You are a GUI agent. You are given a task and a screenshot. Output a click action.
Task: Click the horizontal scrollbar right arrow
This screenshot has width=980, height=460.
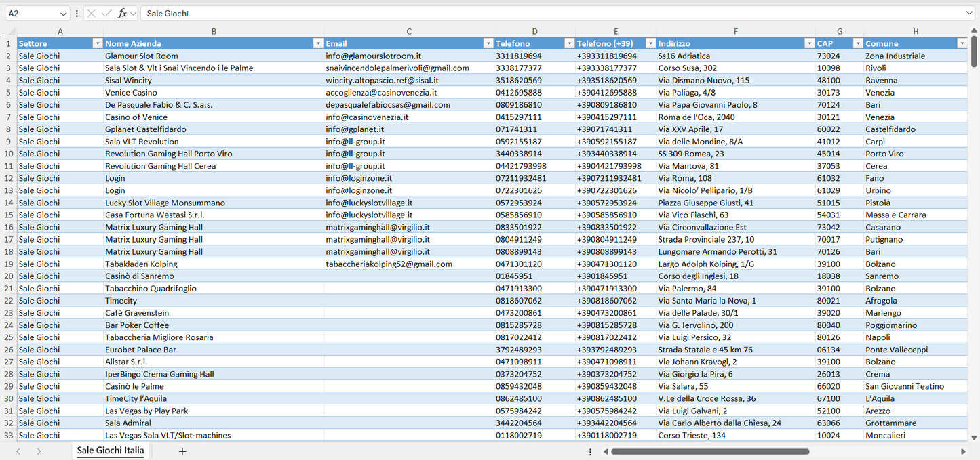point(963,451)
